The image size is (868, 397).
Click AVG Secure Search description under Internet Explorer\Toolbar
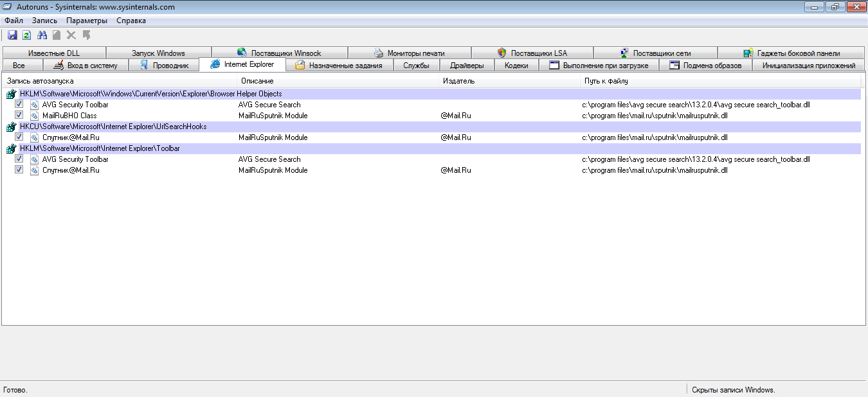tap(269, 159)
